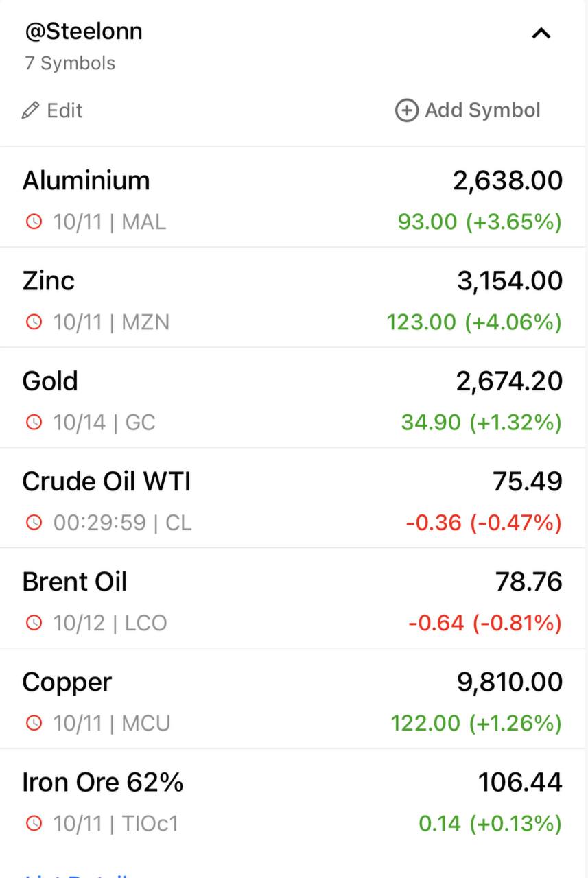The width and height of the screenshot is (588, 878).
Task: Click the Add Symbol label
Action: tap(483, 110)
